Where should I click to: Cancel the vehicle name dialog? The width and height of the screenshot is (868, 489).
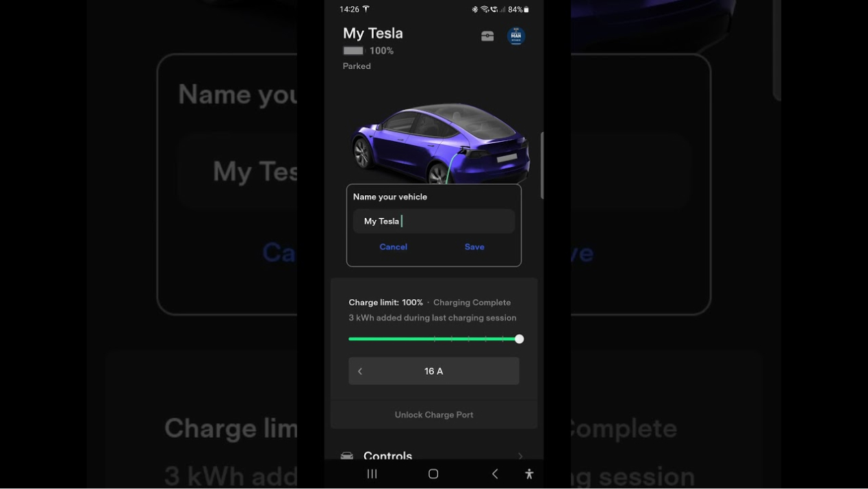(x=394, y=247)
